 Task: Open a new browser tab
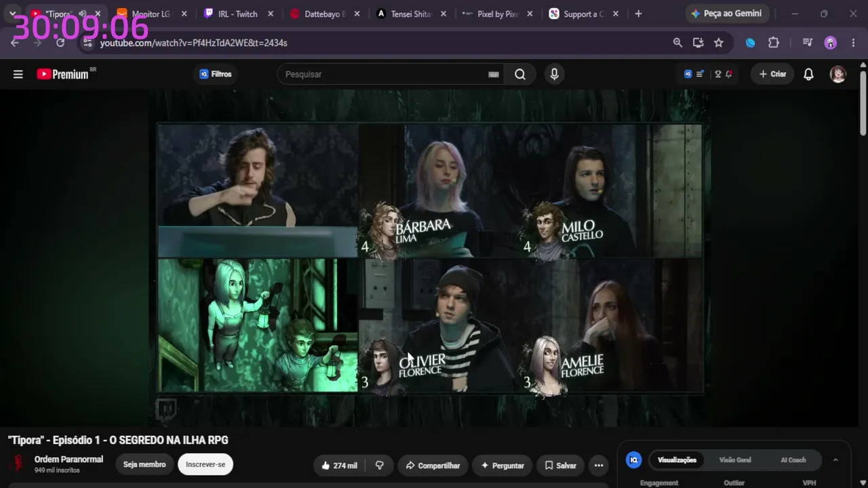tap(638, 14)
